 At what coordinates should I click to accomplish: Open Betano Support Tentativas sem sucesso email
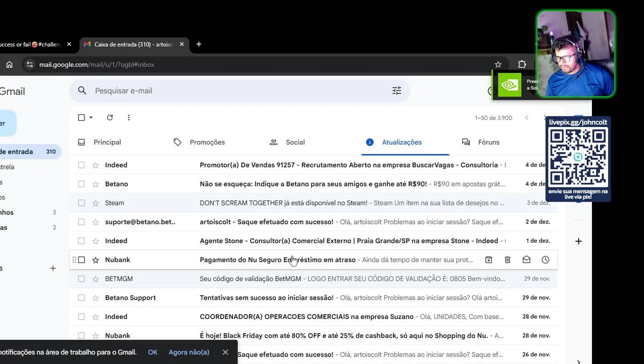click(313, 298)
